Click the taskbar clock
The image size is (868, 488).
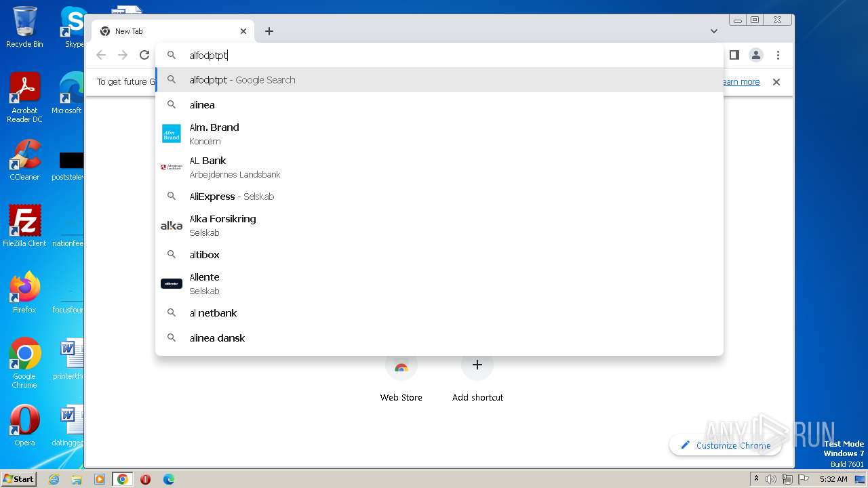click(833, 479)
